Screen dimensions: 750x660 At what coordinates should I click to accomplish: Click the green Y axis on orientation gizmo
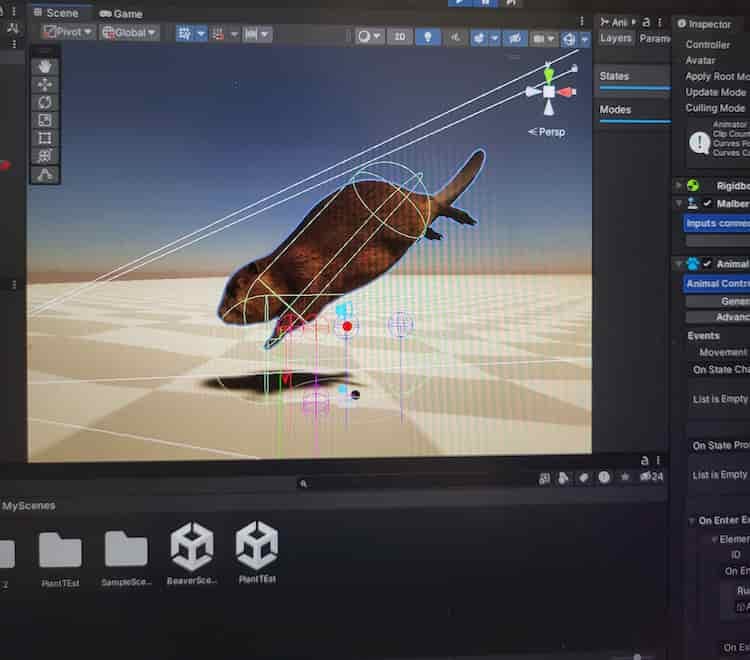pyautogui.click(x=549, y=74)
